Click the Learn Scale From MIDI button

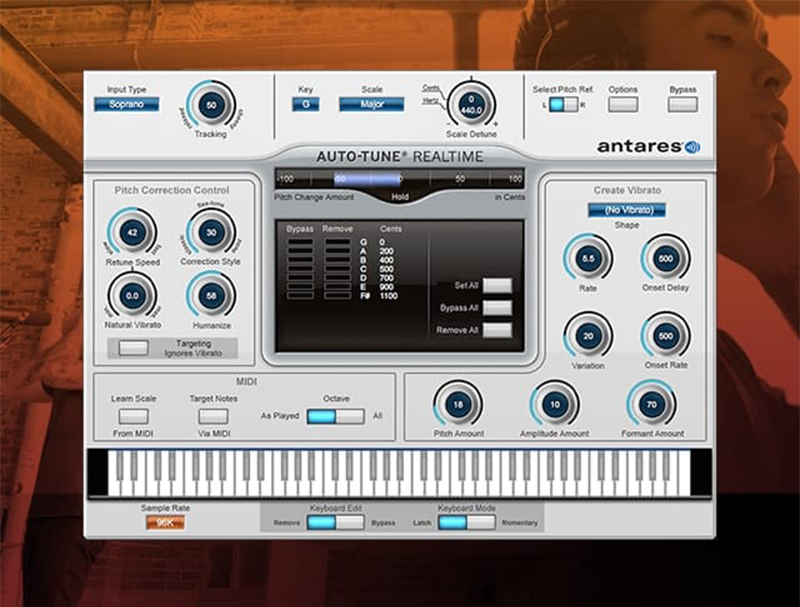(x=133, y=416)
